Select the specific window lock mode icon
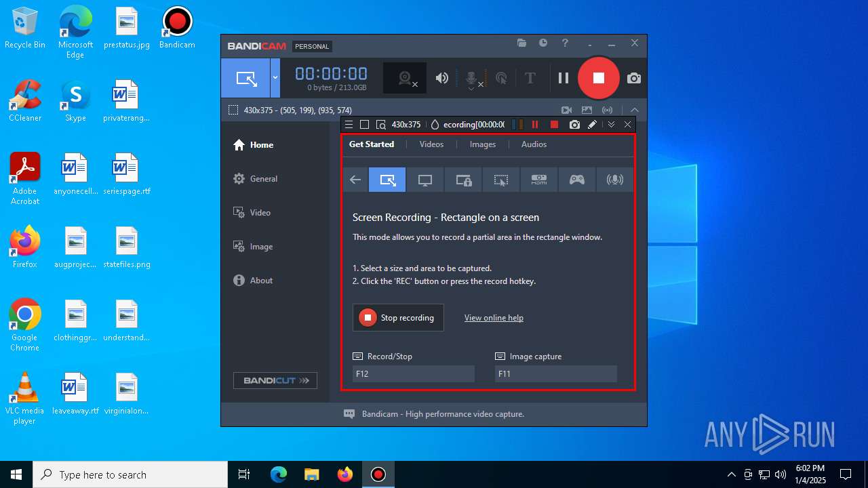868x488 pixels. (x=463, y=180)
